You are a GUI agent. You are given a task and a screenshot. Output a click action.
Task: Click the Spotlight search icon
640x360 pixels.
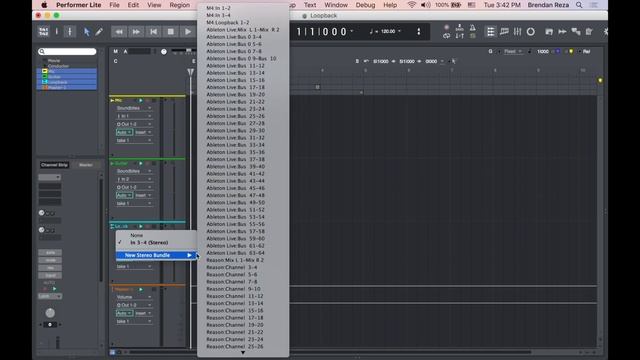(x=579, y=5)
